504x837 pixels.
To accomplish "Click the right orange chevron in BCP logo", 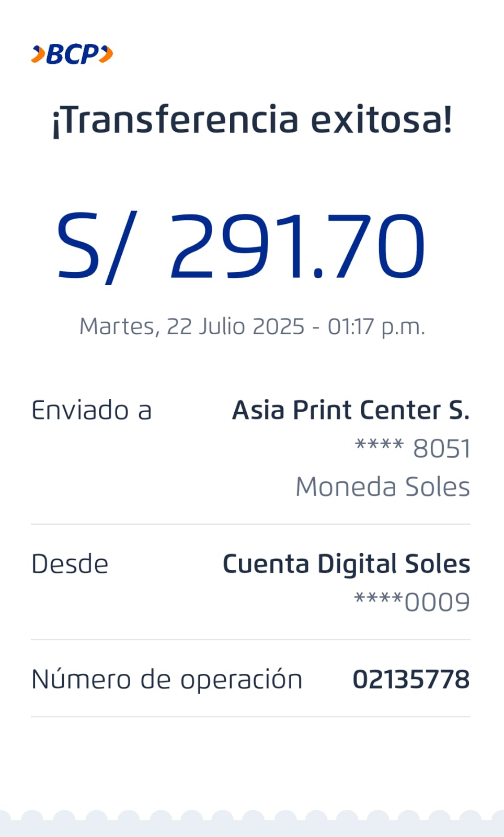I will pyautogui.click(x=106, y=54).
